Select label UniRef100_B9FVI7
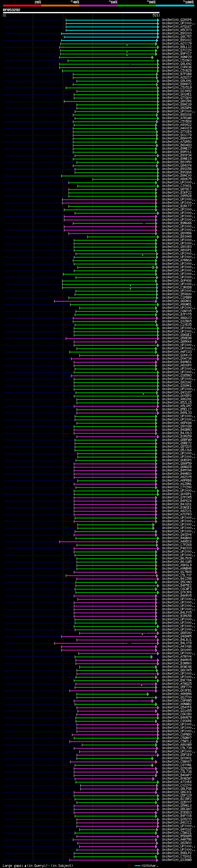This screenshot has width=197, height=868. click(177, 54)
